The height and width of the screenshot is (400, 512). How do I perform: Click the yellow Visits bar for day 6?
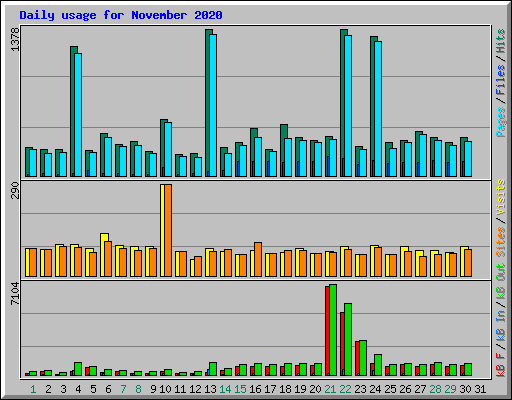(104, 255)
